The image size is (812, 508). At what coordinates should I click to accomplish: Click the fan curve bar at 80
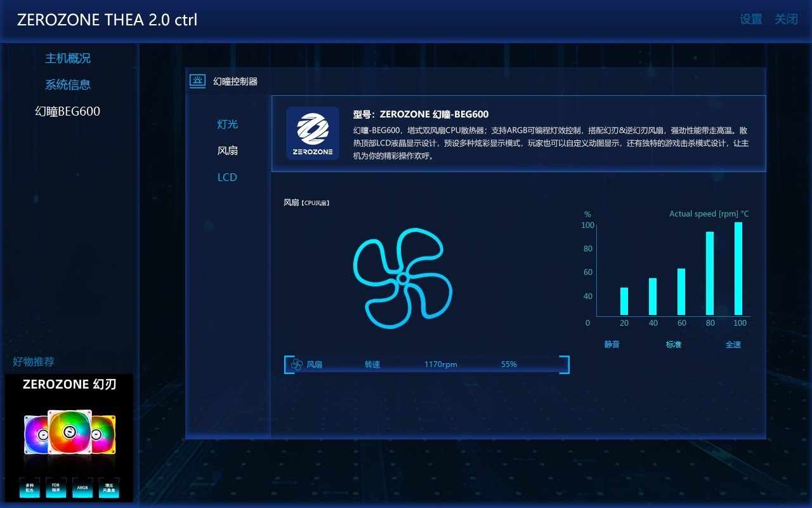point(710,274)
